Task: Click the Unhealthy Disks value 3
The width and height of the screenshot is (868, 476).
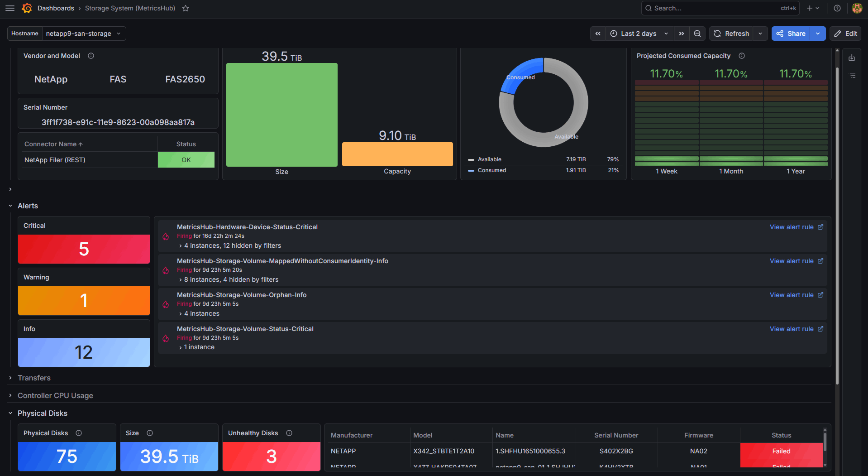Action: click(x=272, y=457)
